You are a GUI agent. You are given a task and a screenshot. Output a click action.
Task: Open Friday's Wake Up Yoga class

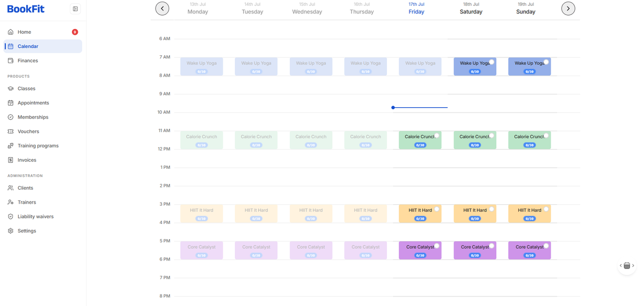tap(420, 66)
